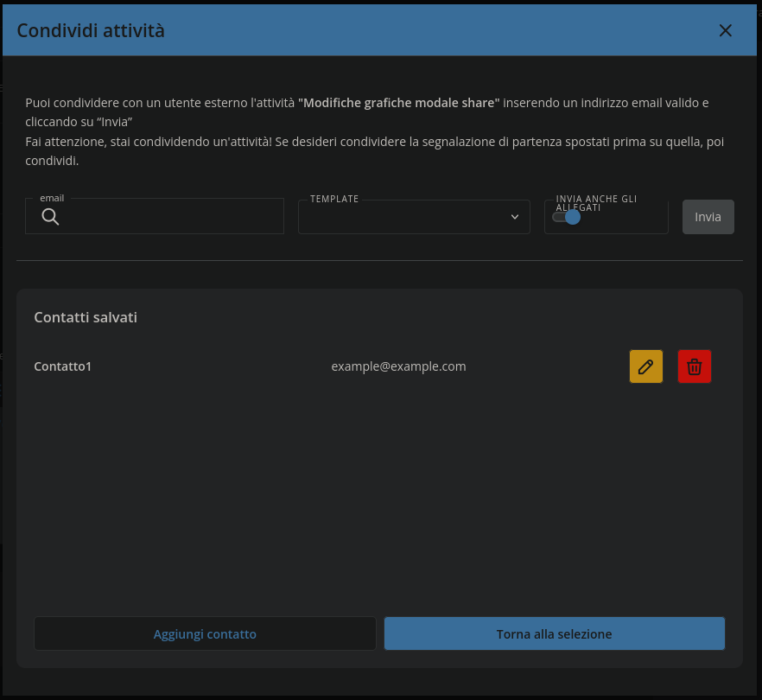
Task: Delete Contatto1 using the red trash icon
Action: tap(694, 366)
